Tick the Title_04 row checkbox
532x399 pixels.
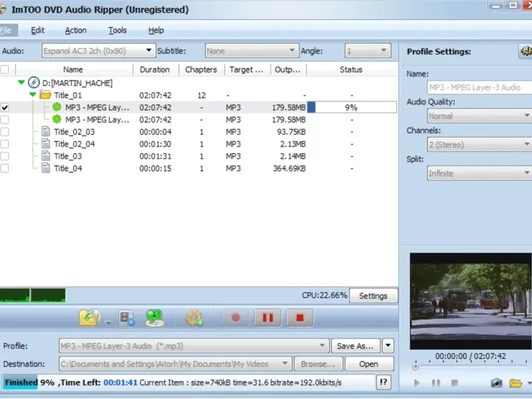coord(5,168)
